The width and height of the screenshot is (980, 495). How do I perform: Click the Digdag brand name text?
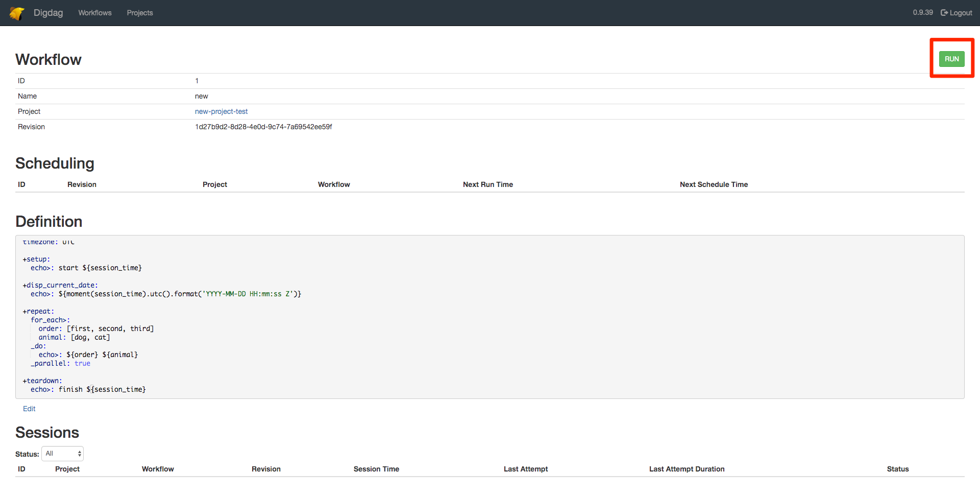tap(48, 13)
